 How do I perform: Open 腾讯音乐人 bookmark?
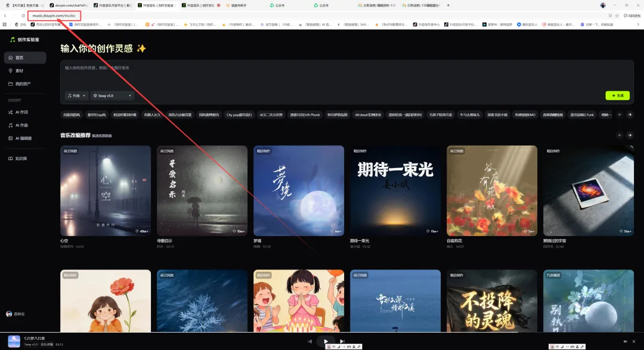click(527, 24)
